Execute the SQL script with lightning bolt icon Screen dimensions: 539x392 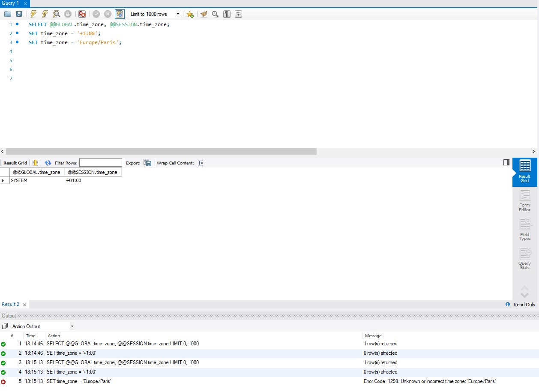coord(33,14)
